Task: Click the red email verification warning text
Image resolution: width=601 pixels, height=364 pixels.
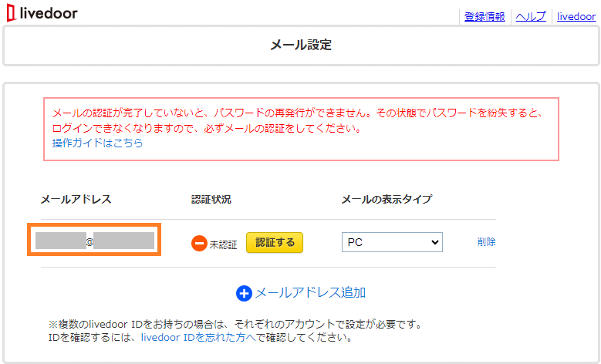Action: [x=298, y=120]
